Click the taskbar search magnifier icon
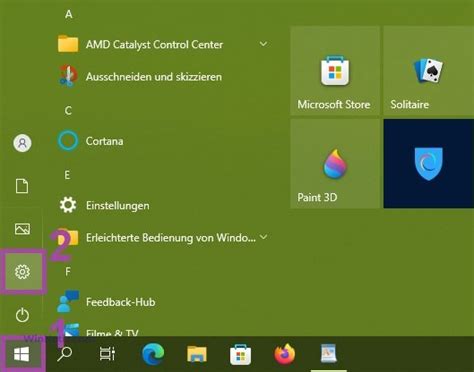This screenshot has width=474, height=372. tap(65, 354)
